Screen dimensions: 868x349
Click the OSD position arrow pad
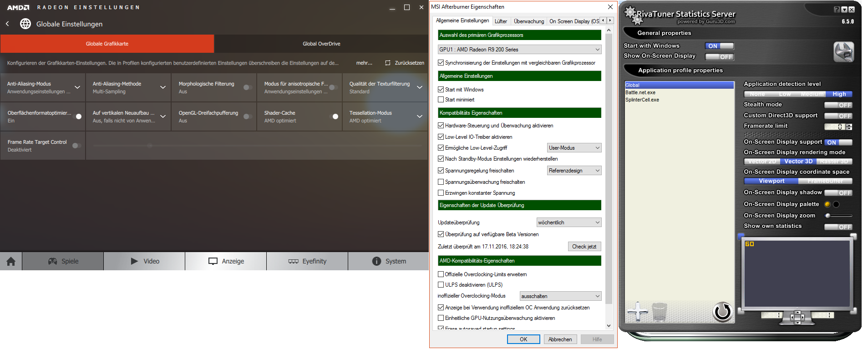tap(797, 317)
